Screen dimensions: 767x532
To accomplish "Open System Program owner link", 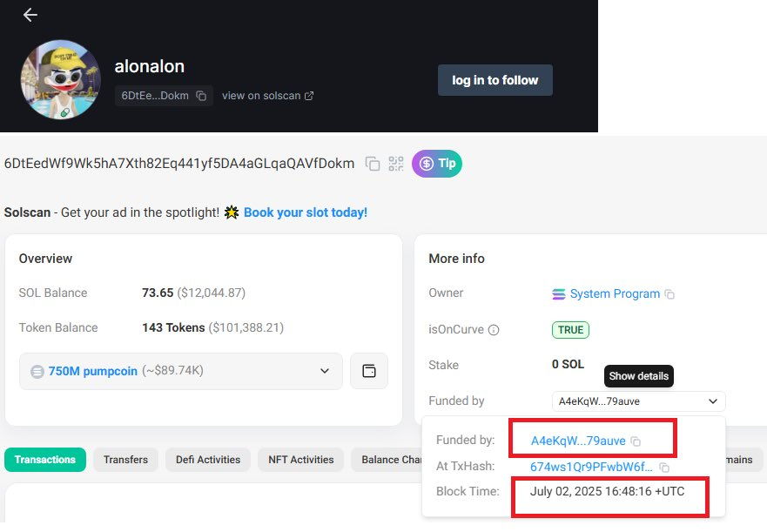I will click(x=615, y=293).
